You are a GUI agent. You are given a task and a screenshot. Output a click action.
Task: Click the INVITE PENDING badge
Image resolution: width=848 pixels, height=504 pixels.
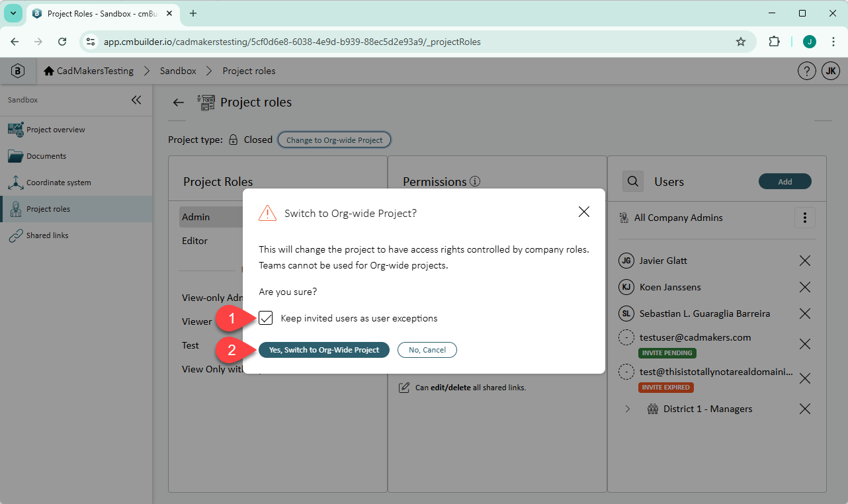667,353
